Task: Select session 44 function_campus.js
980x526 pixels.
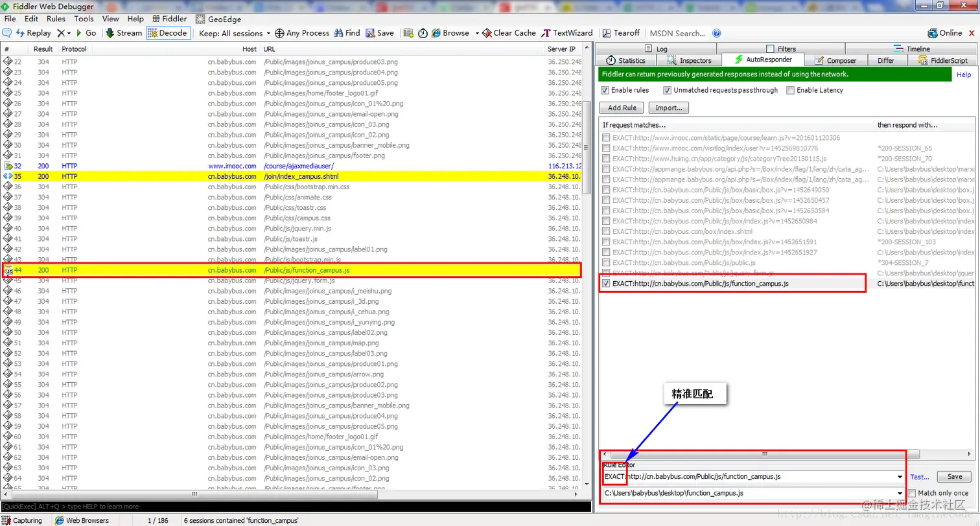Action: [x=292, y=270]
